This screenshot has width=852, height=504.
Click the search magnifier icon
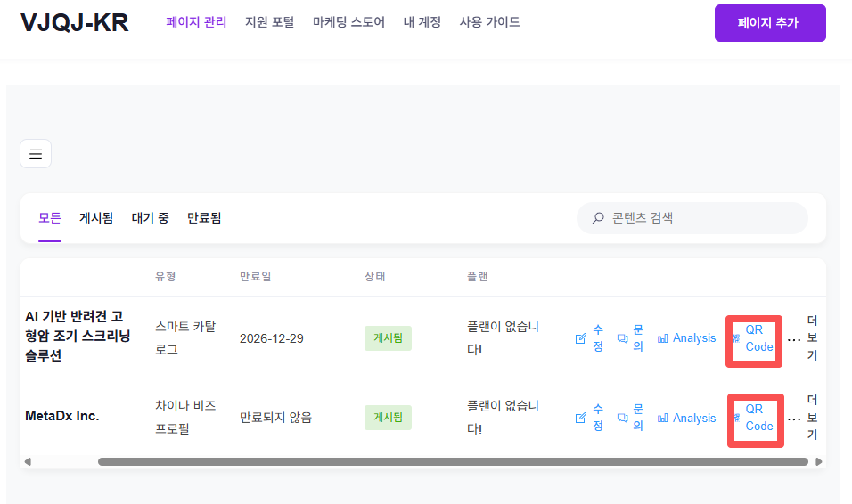pyautogui.click(x=598, y=218)
